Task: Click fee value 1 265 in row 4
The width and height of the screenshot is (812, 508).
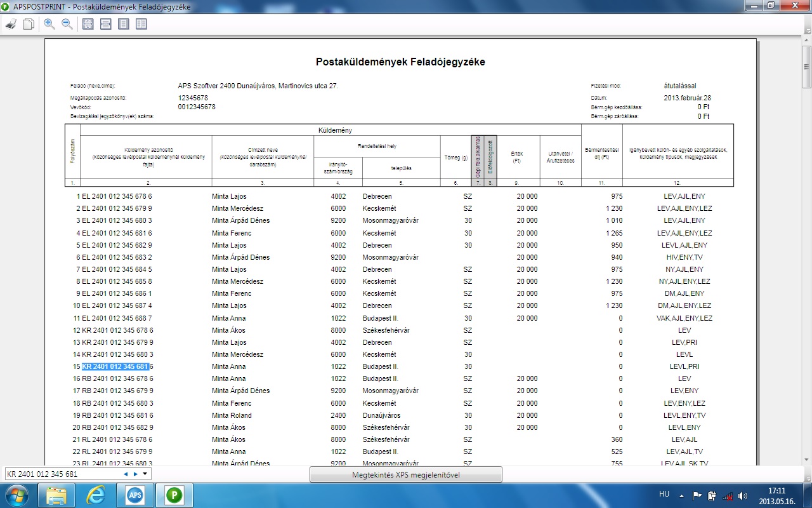Action: coord(613,233)
